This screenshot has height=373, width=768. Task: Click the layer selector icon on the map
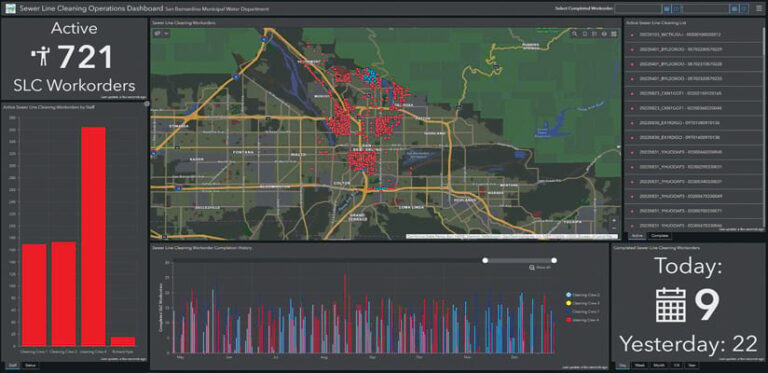point(158,34)
